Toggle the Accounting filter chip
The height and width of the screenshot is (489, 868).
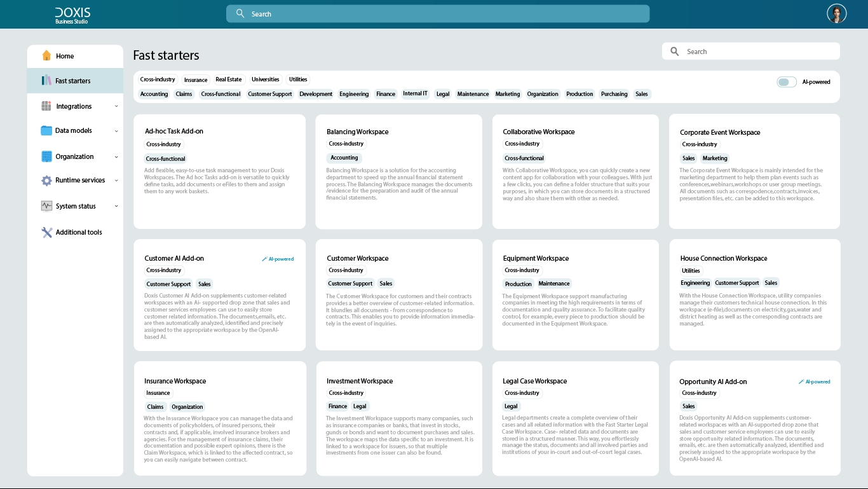pos(154,93)
